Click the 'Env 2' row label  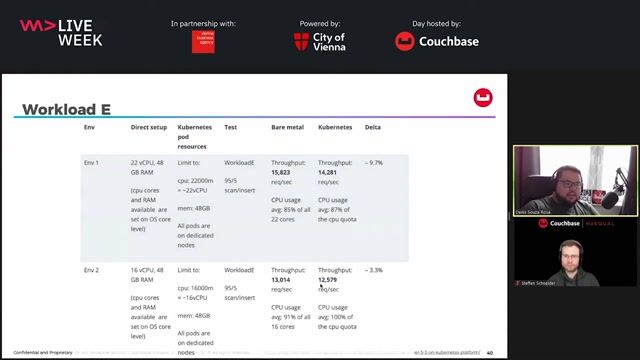[x=91, y=270]
